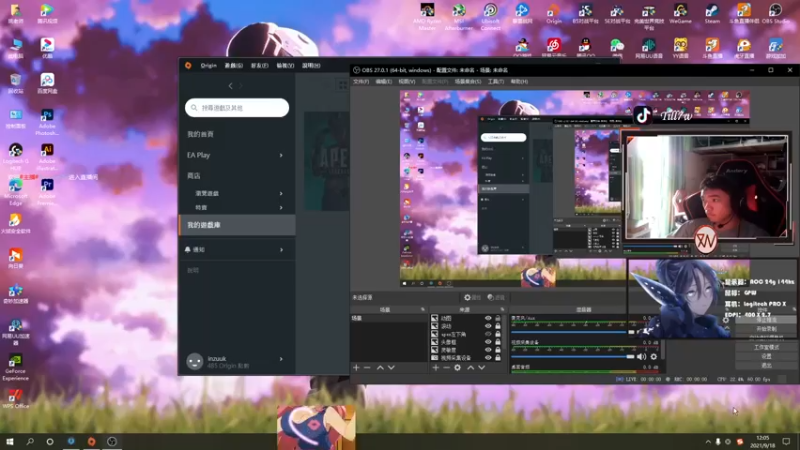This screenshot has width=800, height=450.
Task: Open Logitech G HUB desktop shortcut
Action: point(15,157)
